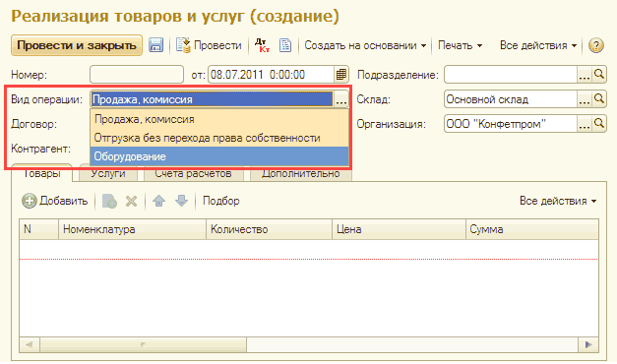
Task: Open help question mark icon
Action: click(x=595, y=45)
